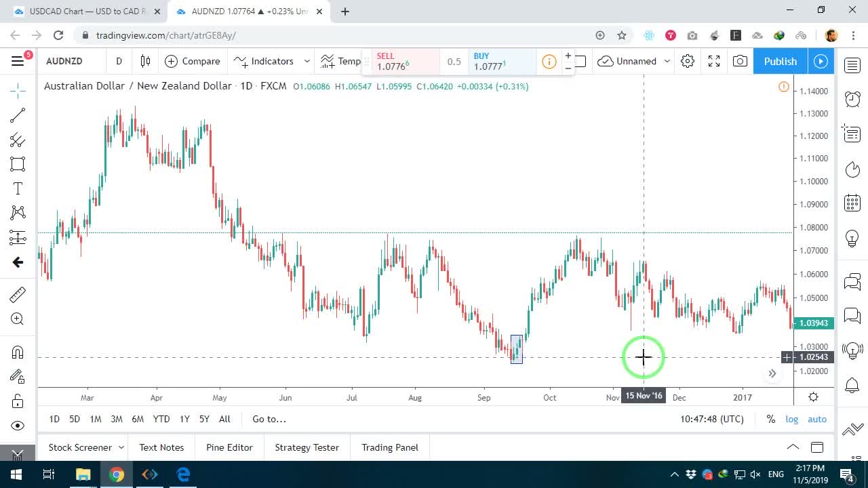The image size is (868, 488).
Task: Open the Pine Editor tab
Action: click(229, 447)
